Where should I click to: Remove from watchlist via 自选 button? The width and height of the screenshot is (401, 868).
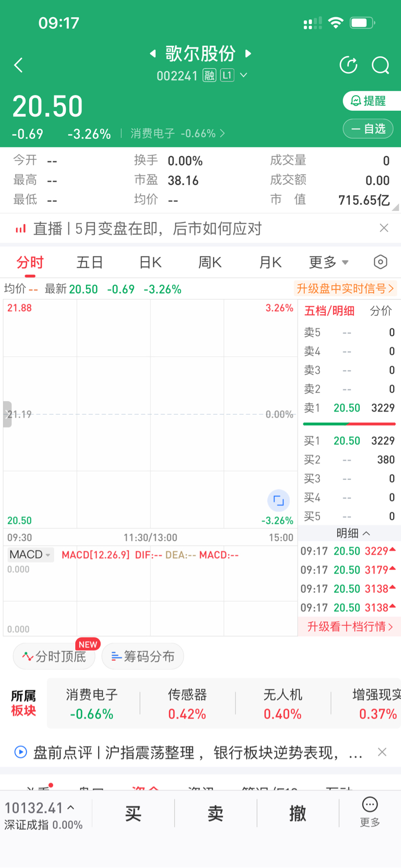click(368, 128)
